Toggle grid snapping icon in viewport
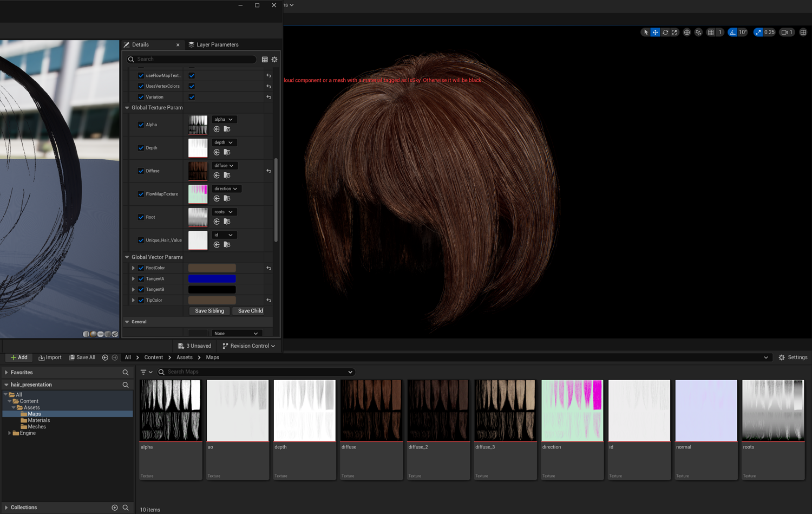 coord(711,32)
